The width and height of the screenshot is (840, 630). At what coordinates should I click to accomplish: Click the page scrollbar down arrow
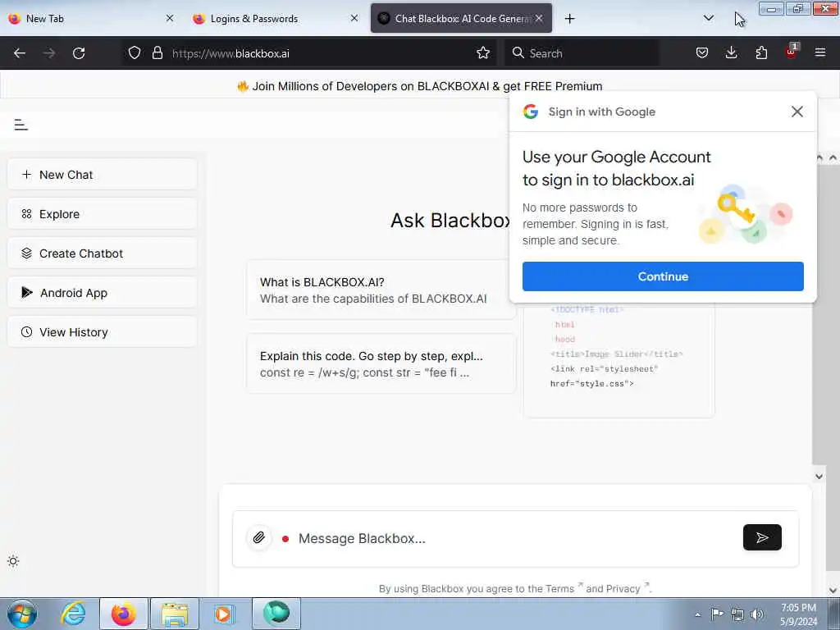pos(833,590)
